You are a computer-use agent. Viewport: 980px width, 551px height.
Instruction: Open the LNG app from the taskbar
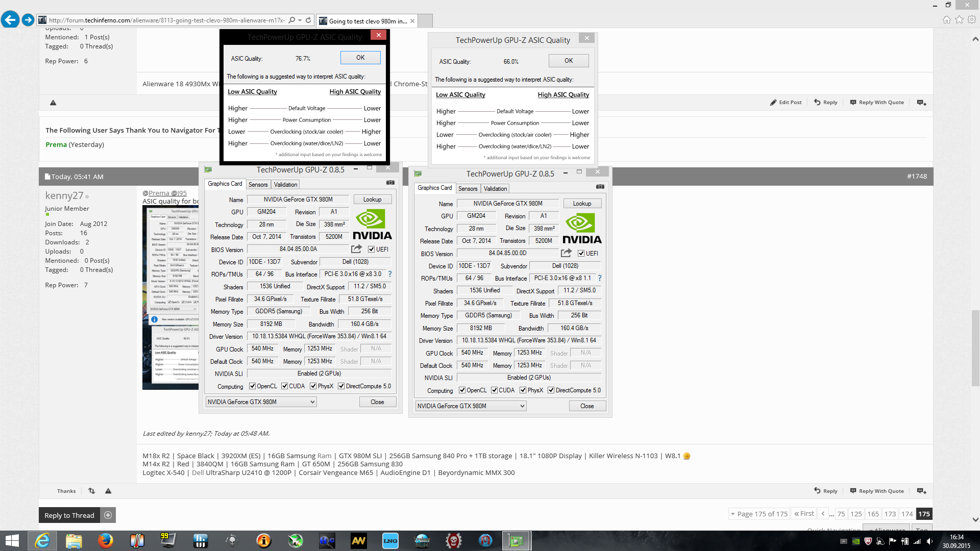pos(390,541)
